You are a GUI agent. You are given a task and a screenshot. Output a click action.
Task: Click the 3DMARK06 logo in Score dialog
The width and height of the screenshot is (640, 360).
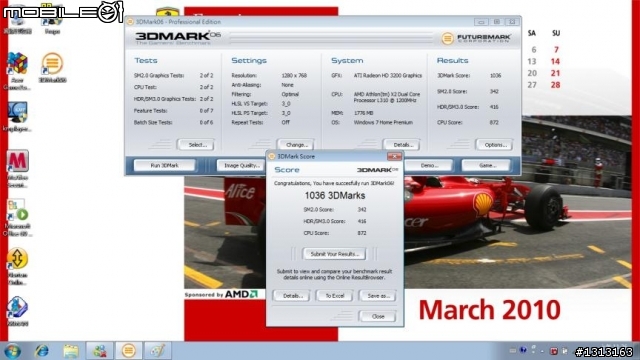(378, 170)
